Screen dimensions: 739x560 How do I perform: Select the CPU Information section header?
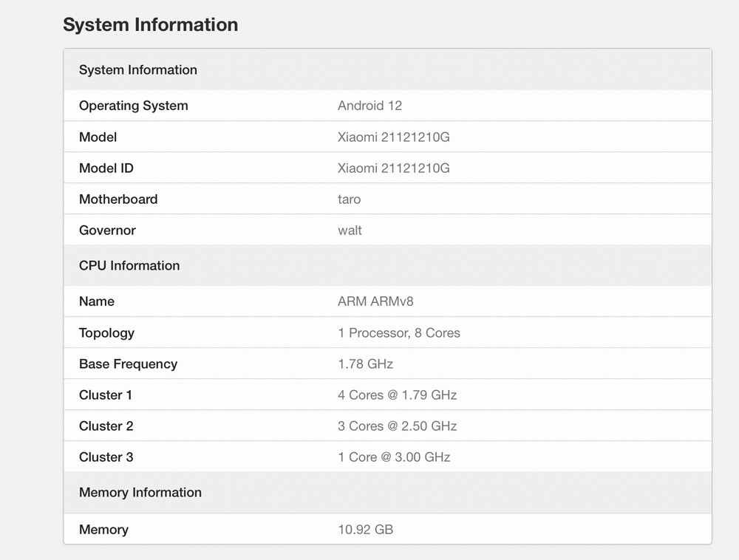click(129, 266)
